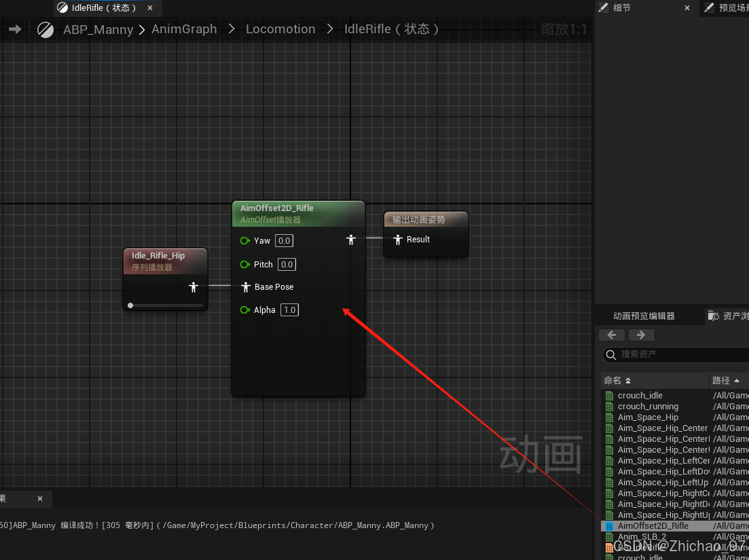Click the Pitch value field 0.0
The height and width of the screenshot is (560, 749).
tap(287, 265)
